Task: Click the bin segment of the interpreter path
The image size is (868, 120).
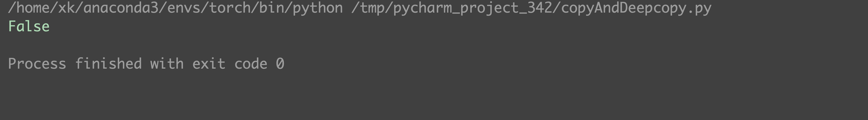Action: point(272,7)
